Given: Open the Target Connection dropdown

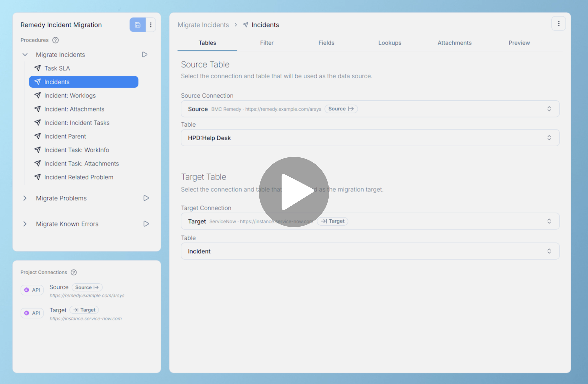Looking at the screenshot, I should coord(370,221).
